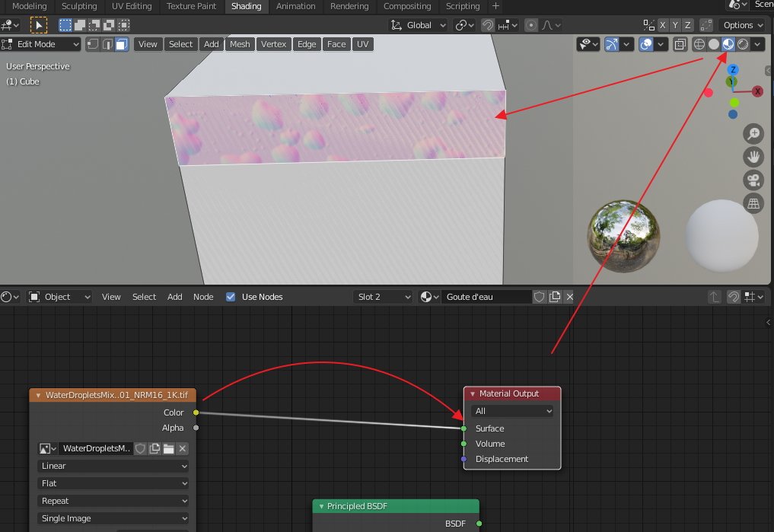Collapse the Material Output node

coord(473,393)
